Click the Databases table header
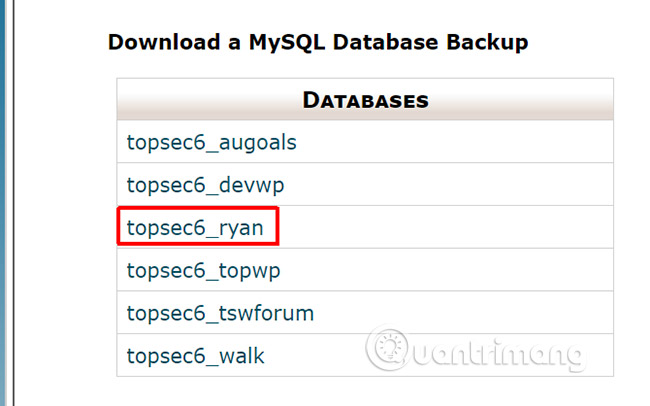The height and width of the screenshot is (406, 650). coord(365,100)
